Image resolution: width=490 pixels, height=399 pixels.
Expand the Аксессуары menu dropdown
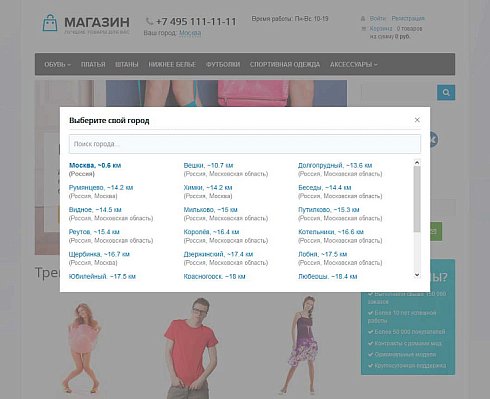[353, 65]
